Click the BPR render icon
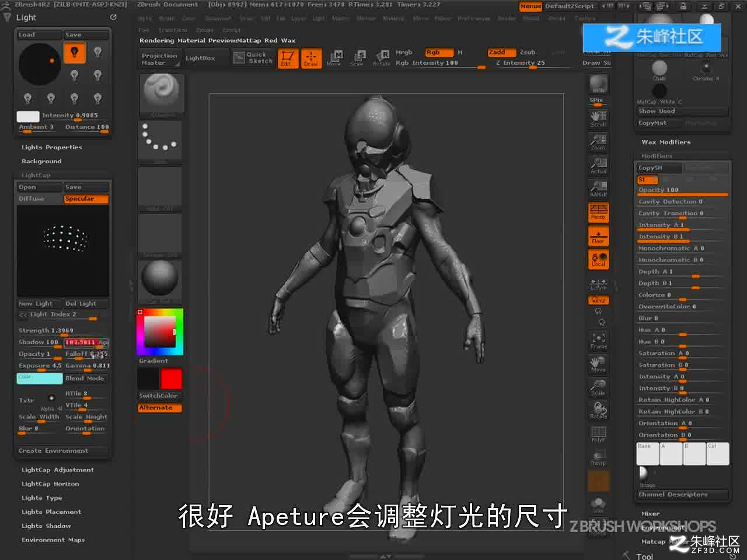747x560 pixels. coord(598,84)
